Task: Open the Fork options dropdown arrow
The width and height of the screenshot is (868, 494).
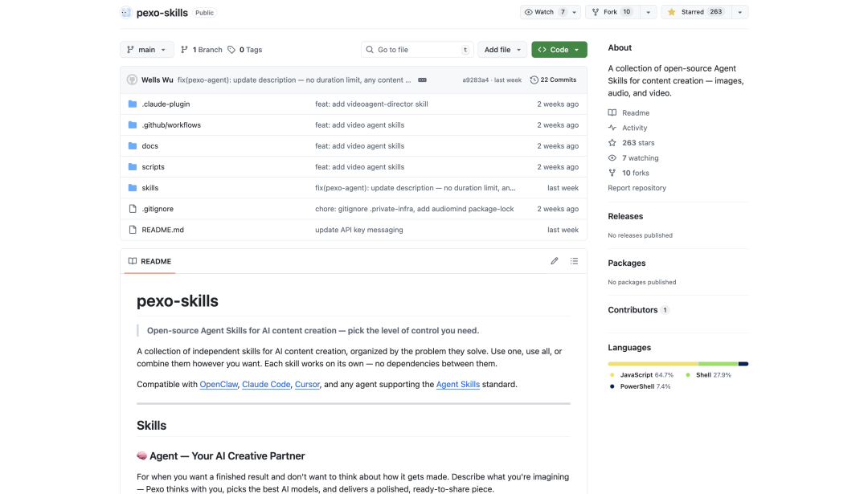Action: click(x=649, y=12)
